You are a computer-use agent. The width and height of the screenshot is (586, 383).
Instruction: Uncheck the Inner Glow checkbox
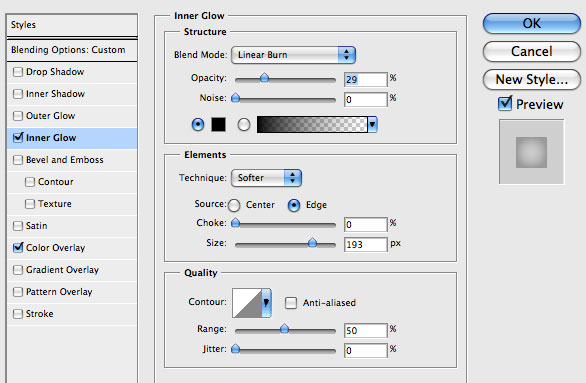pyautogui.click(x=18, y=138)
